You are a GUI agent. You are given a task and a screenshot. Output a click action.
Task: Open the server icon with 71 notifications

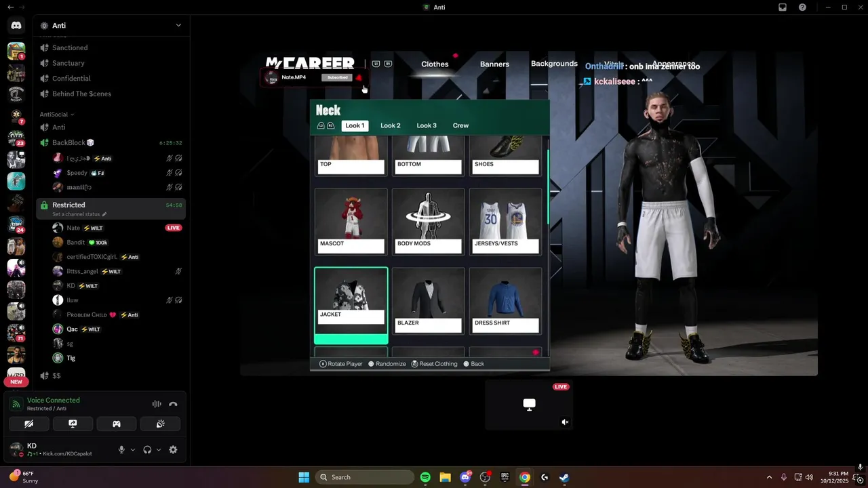(x=16, y=333)
